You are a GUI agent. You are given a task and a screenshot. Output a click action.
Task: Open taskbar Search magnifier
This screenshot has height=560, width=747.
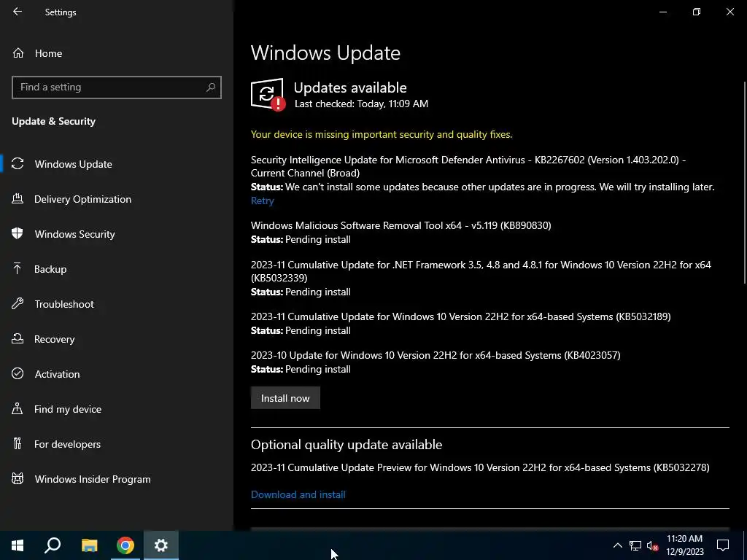tap(53, 545)
